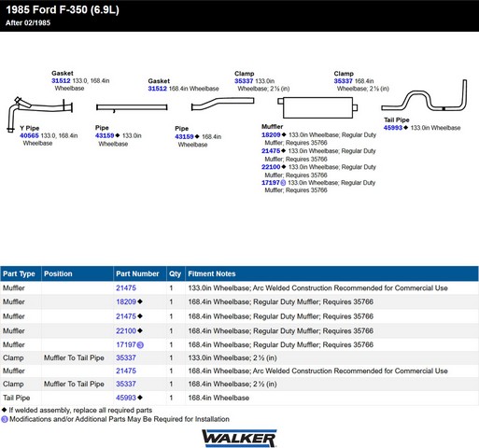Select the '1985 Ford F-350 (6.9L)' title text
Viewport: 479px width, 448px height.
[63, 9]
